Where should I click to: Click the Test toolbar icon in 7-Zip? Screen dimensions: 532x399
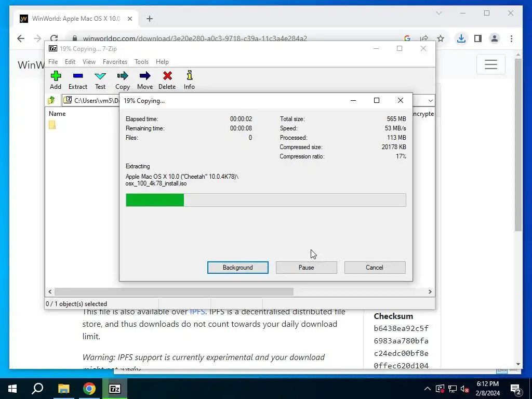click(x=100, y=80)
